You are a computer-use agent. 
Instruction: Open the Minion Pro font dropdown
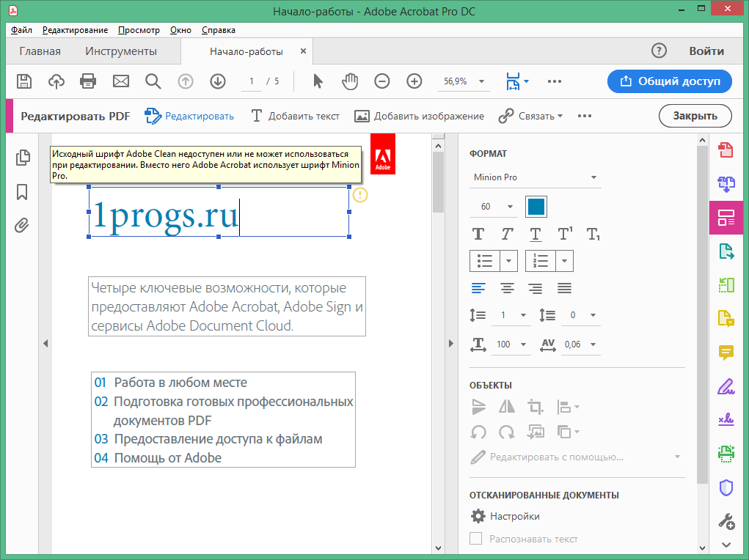coord(535,177)
